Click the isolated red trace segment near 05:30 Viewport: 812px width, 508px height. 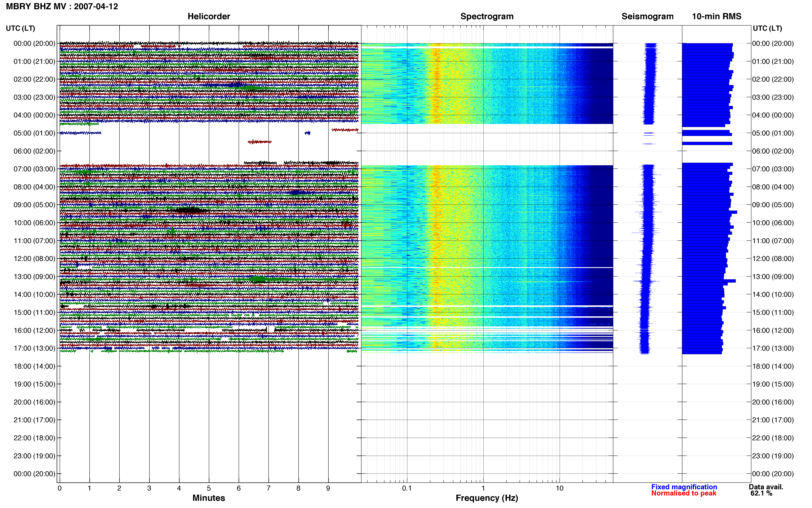coord(260,142)
